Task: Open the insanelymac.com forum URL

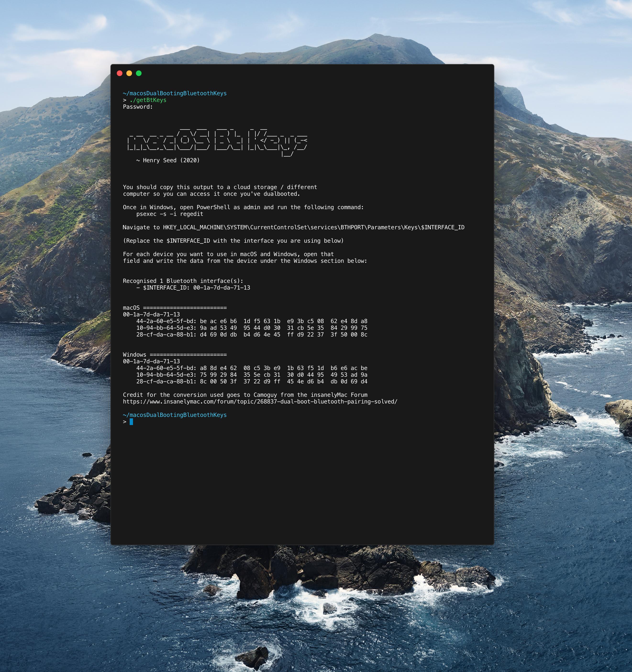Action: (x=260, y=402)
